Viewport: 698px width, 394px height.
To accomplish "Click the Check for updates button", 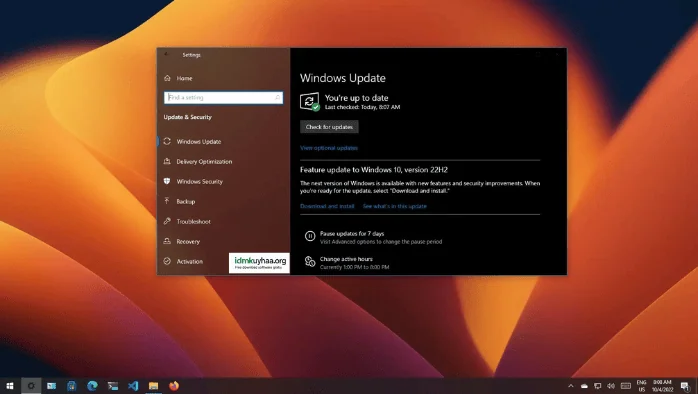I will pyautogui.click(x=329, y=127).
